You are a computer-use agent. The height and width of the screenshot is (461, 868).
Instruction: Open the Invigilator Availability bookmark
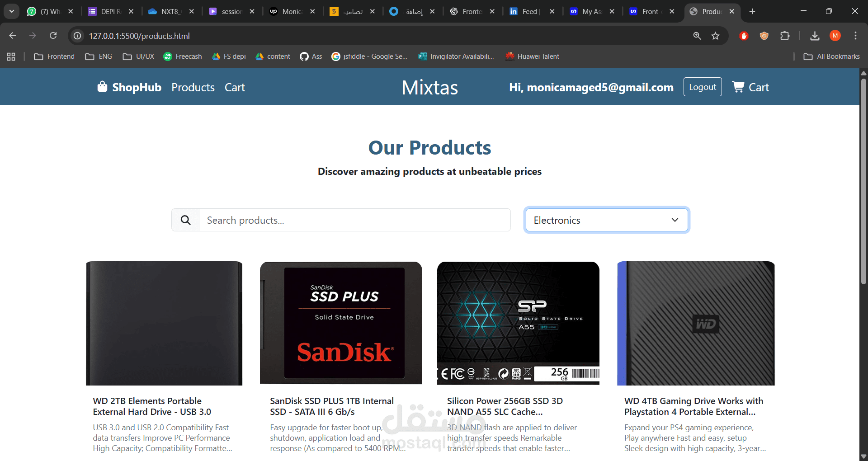(x=456, y=56)
